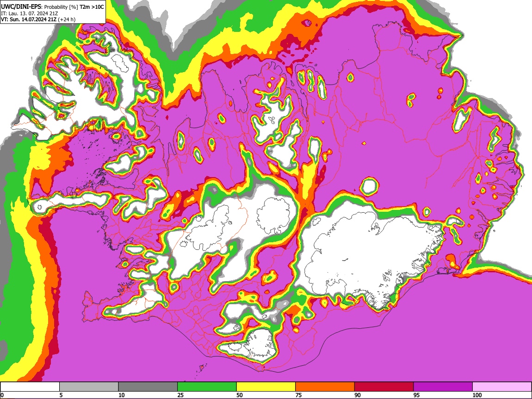The height and width of the screenshot is (399, 532).
Task: Click the green 25–50% legend swatch
Action: coord(207,387)
